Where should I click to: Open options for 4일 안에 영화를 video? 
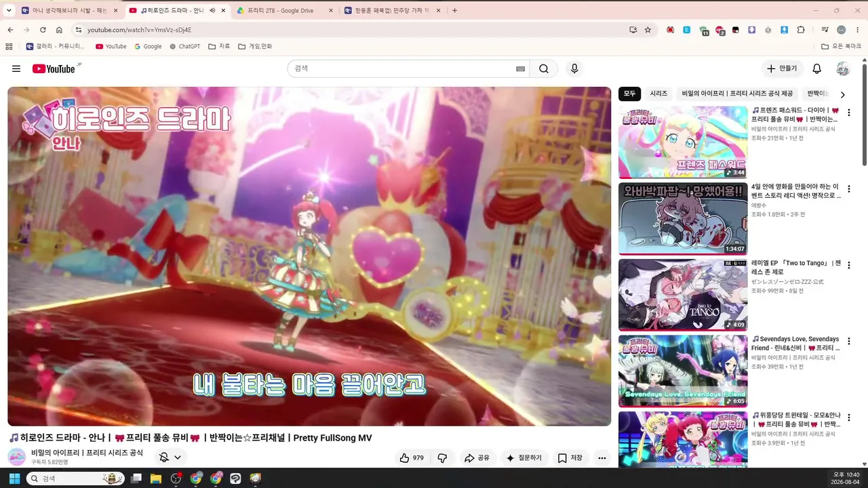click(848, 189)
